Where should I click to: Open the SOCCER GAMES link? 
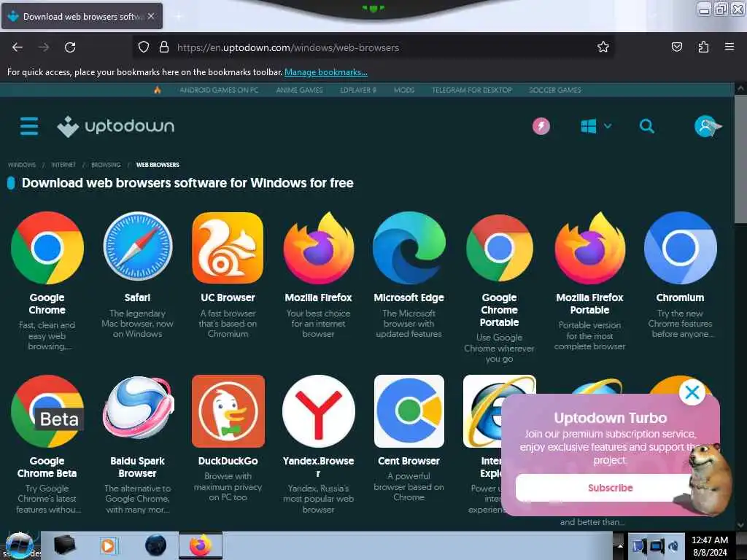555,90
